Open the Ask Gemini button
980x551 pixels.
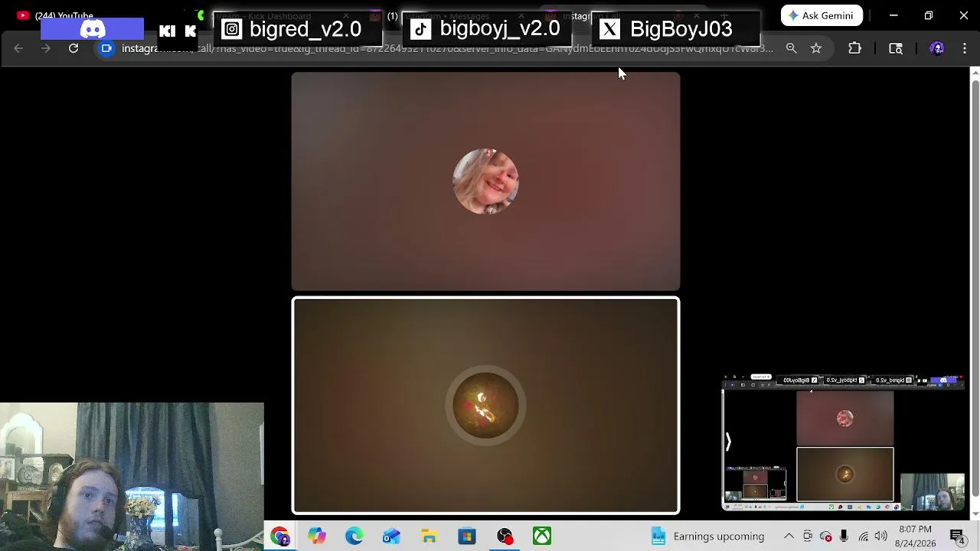click(x=822, y=15)
